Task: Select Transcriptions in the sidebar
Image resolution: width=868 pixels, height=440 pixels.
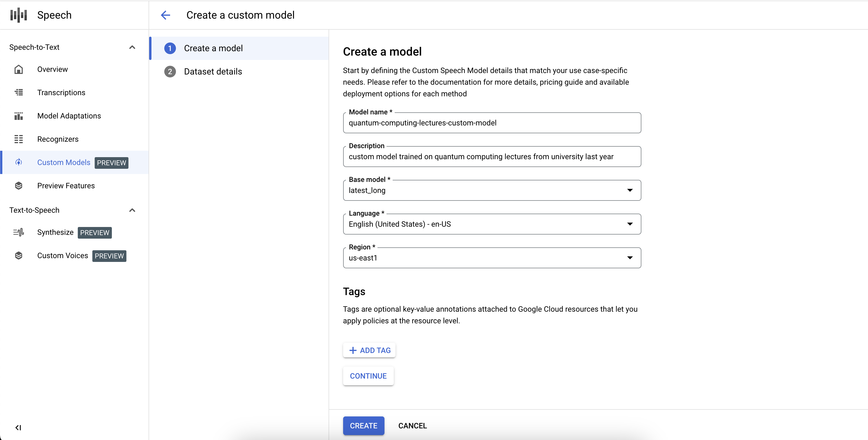Action: [x=61, y=93]
